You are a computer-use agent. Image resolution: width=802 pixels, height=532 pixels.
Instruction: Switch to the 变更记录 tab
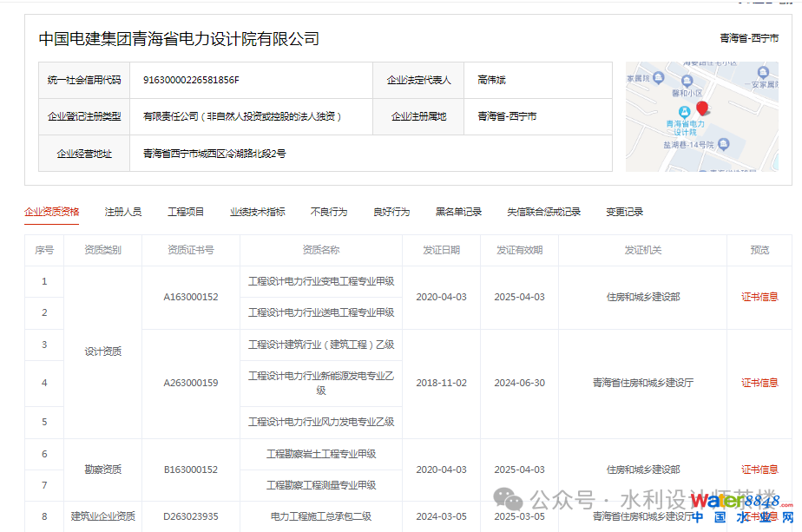point(624,212)
